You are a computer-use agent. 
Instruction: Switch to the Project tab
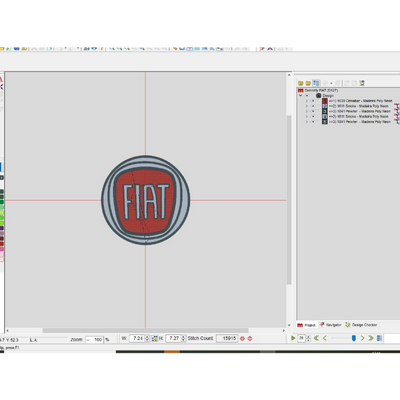click(307, 325)
